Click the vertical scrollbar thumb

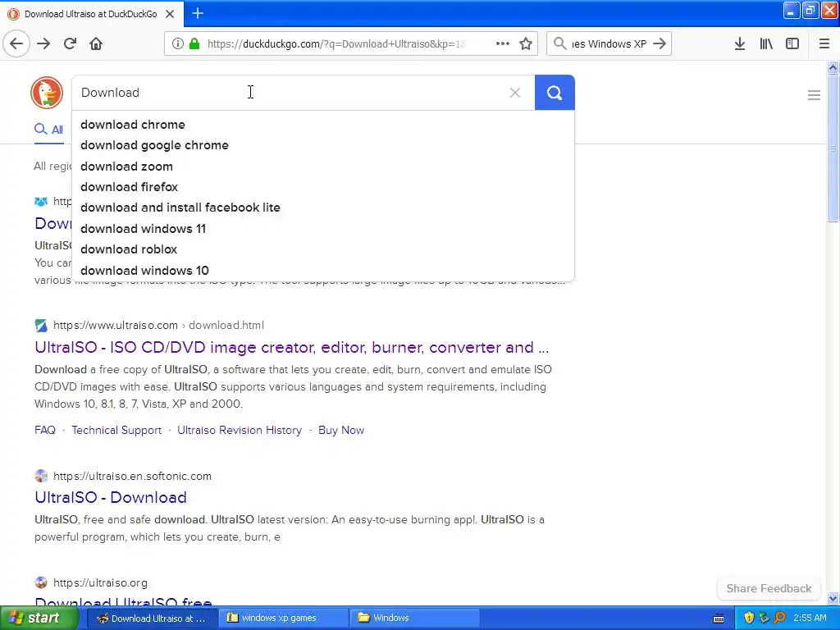click(833, 148)
